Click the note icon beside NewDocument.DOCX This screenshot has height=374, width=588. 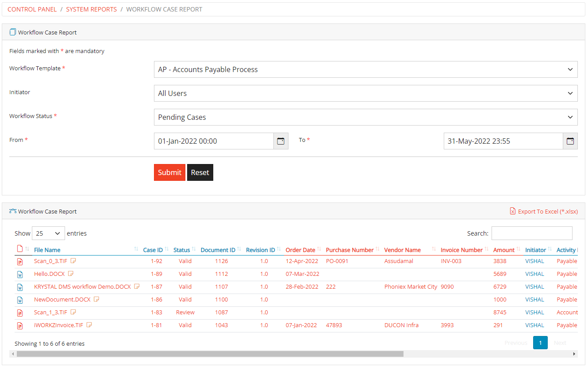pos(97,299)
